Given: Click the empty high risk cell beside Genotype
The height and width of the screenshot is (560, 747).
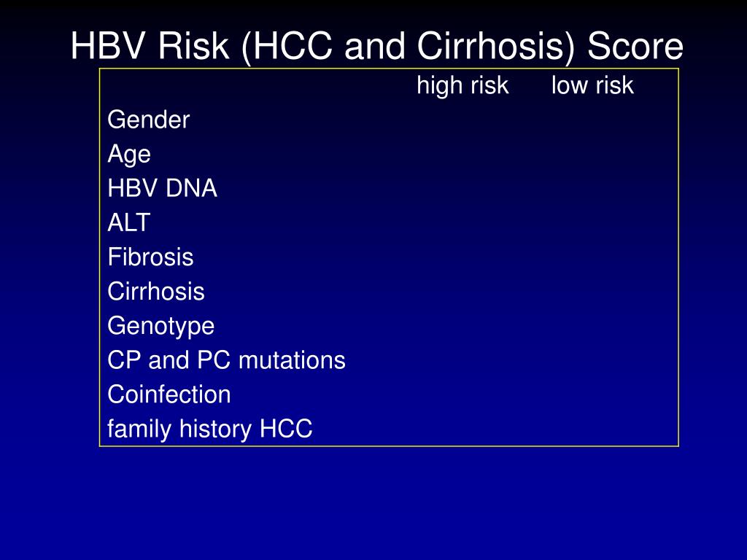Looking at the screenshot, I should (462, 326).
